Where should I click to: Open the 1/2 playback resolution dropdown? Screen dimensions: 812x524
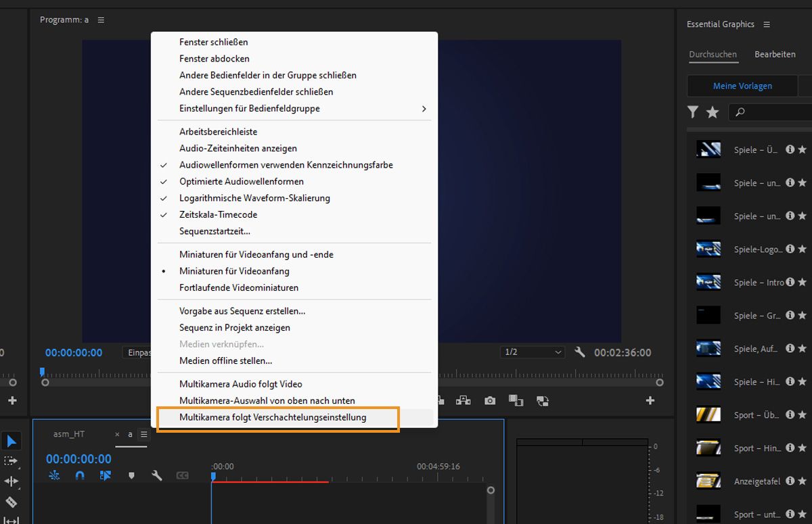[x=533, y=352]
